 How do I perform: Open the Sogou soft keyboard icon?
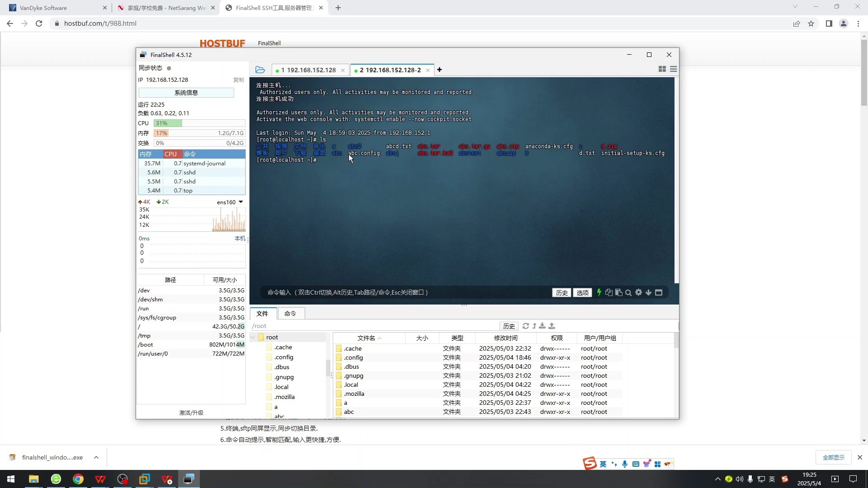636,464
